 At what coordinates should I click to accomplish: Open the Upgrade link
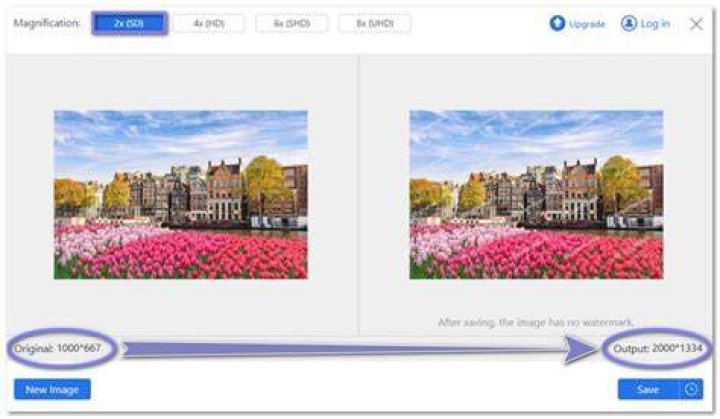[x=587, y=24]
